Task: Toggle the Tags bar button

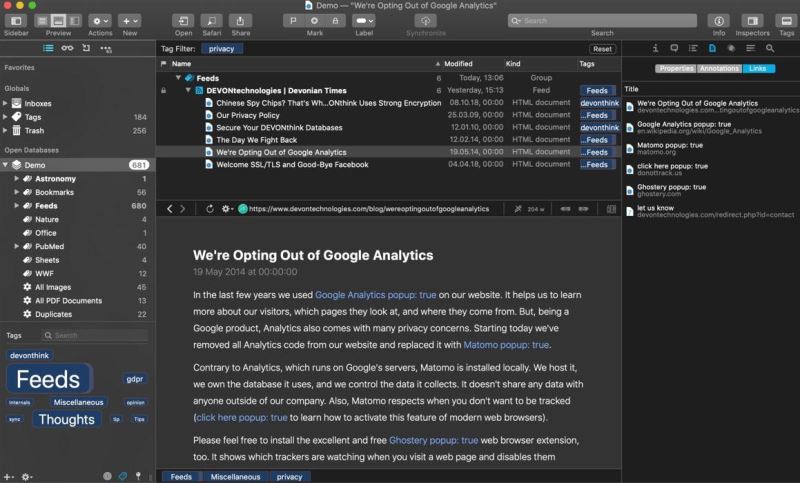Action: 786,21
